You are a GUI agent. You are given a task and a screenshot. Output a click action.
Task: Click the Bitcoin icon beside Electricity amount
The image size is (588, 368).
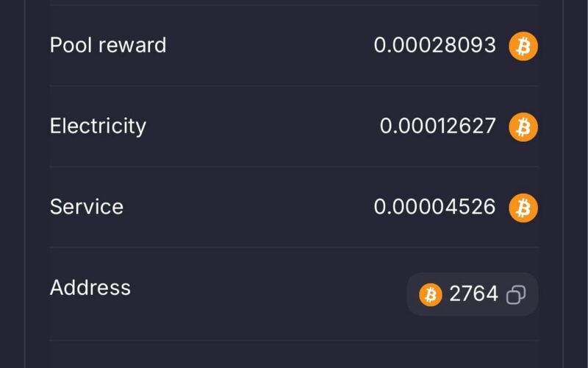523,127
